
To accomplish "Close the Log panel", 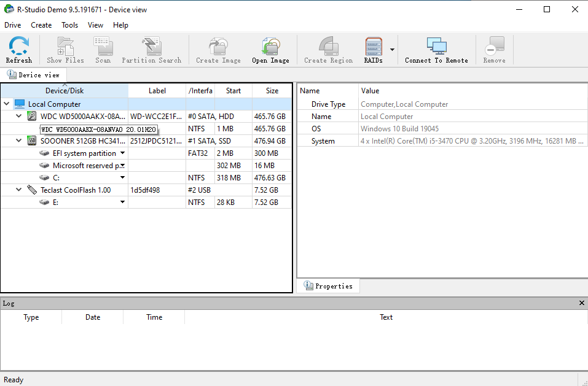I will click(x=581, y=303).
